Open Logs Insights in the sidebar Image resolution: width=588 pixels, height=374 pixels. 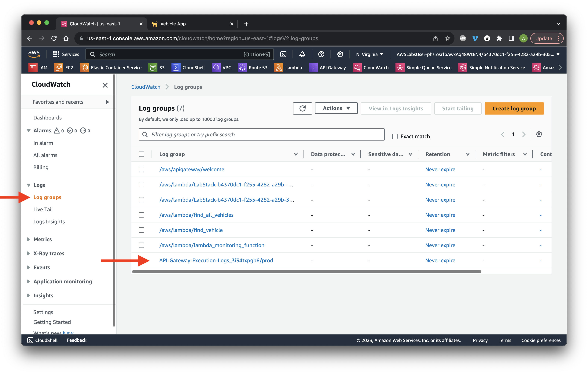coord(49,221)
